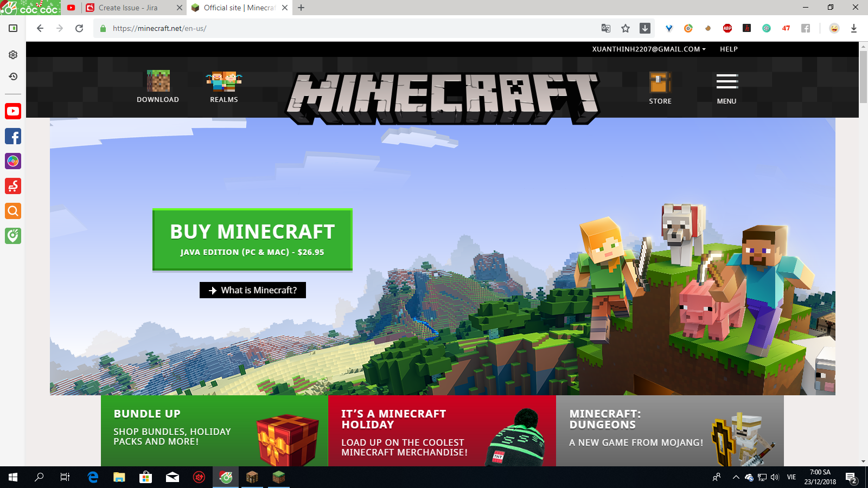The height and width of the screenshot is (488, 868).
Task: Open the account email dropdown
Action: (649, 49)
